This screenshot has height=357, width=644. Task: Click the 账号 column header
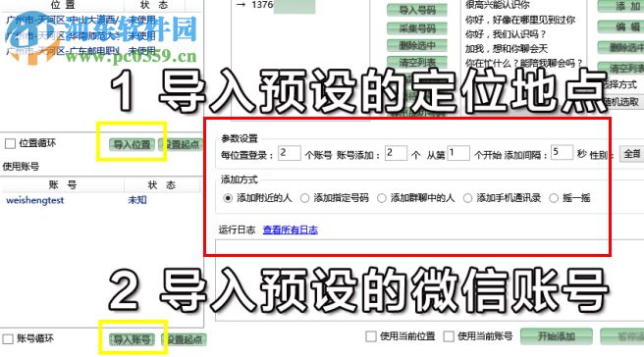63,185
